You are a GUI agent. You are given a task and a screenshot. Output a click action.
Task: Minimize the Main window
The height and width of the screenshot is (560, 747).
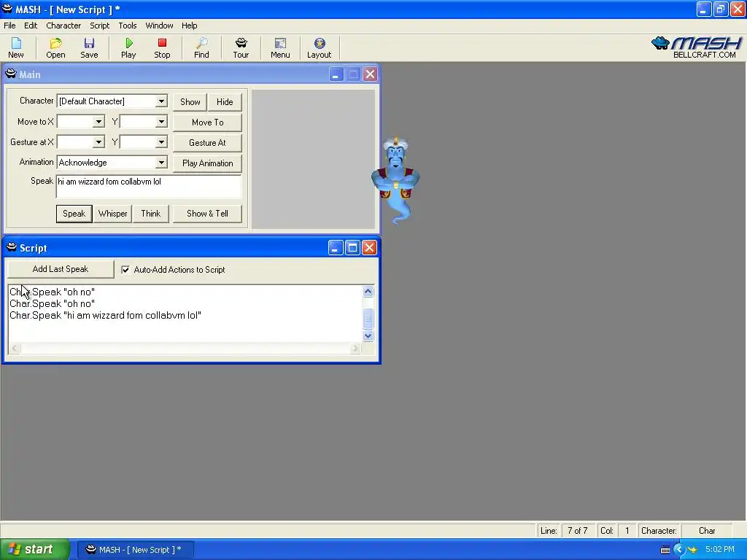(x=336, y=74)
